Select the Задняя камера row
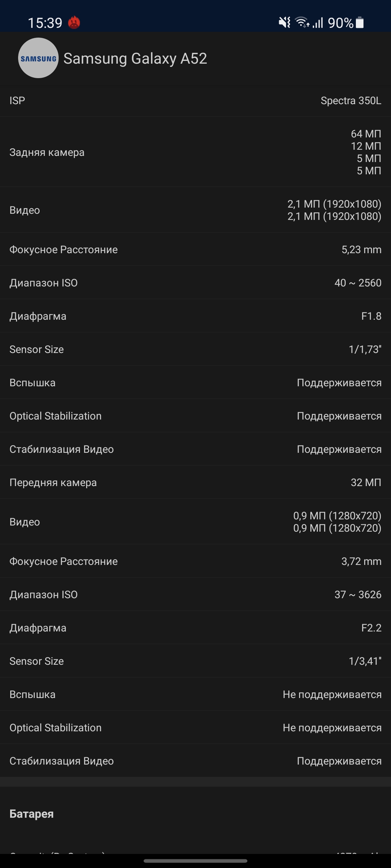The height and width of the screenshot is (868, 391). click(x=195, y=152)
